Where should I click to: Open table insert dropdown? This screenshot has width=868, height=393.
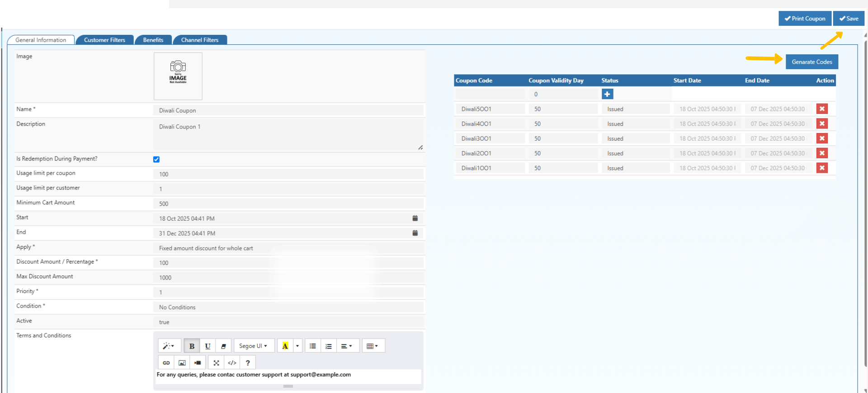[x=373, y=346]
